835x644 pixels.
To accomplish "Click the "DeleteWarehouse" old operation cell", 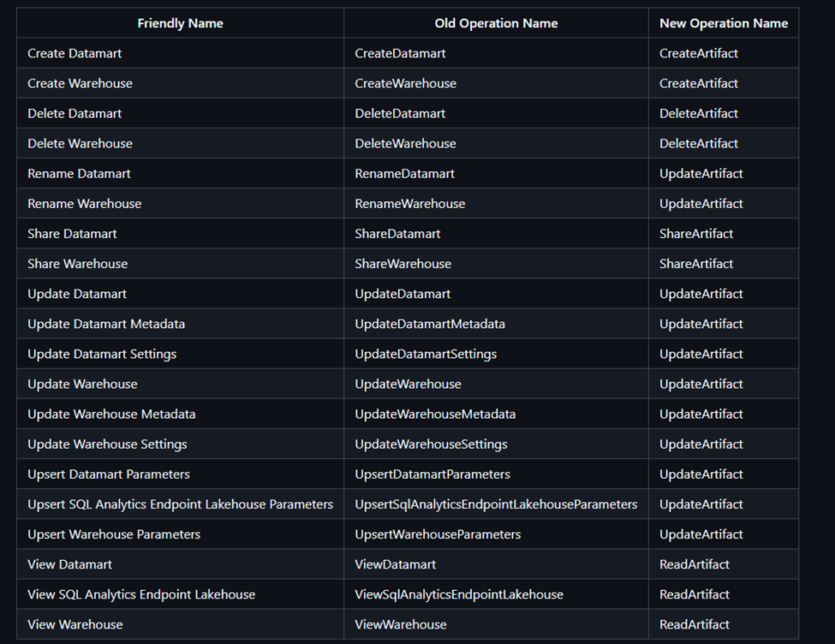I will [x=405, y=143].
